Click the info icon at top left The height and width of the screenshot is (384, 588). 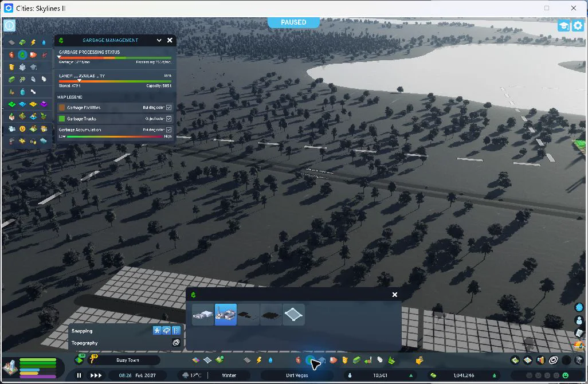(9, 25)
